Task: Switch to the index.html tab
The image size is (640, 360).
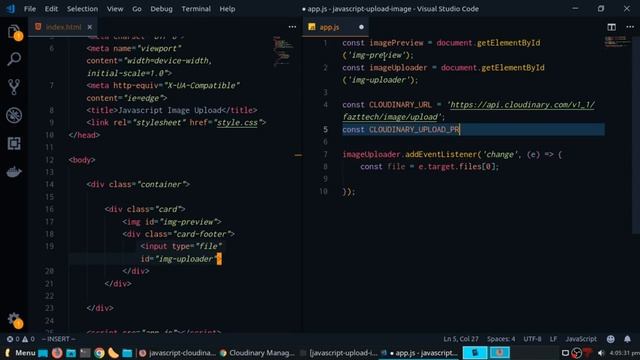Action: 63,27
